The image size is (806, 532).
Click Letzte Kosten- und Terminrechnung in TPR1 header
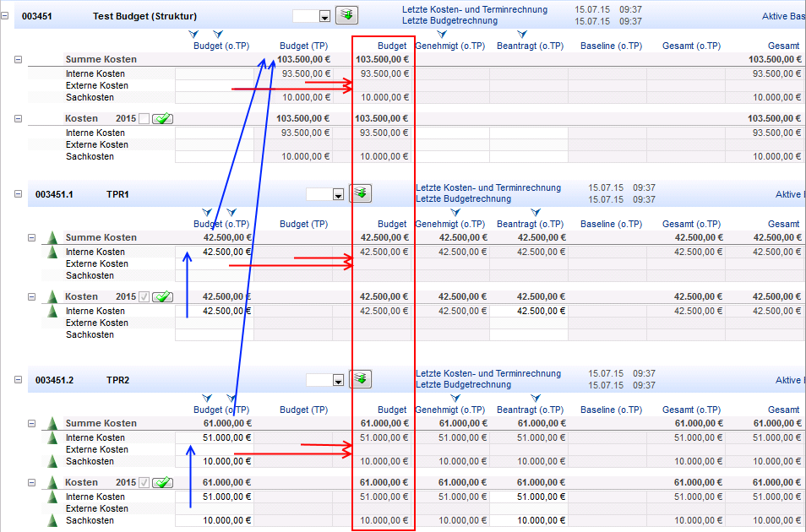click(x=488, y=187)
